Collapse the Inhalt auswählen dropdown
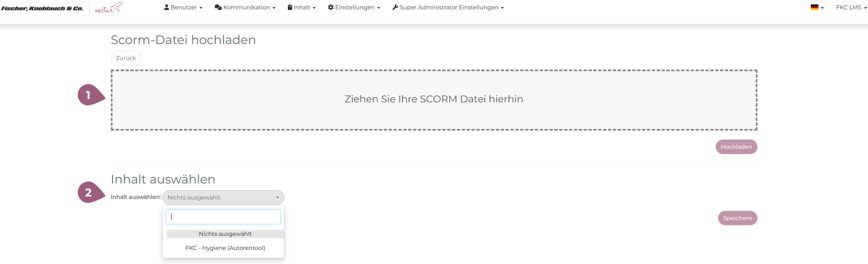The height and width of the screenshot is (264, 868). pyautogui.click(x=223, y=198)
